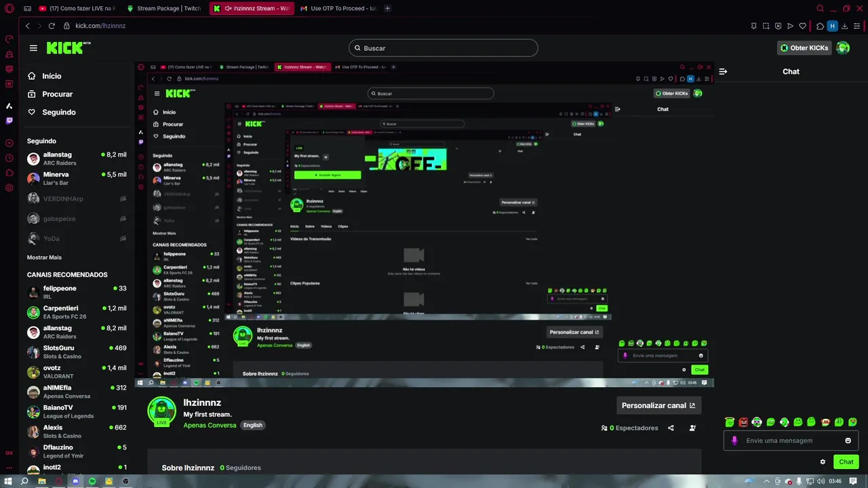Click the Personalizar canal button
Viewport: 868px width, 488px height.
pos(658,405)
